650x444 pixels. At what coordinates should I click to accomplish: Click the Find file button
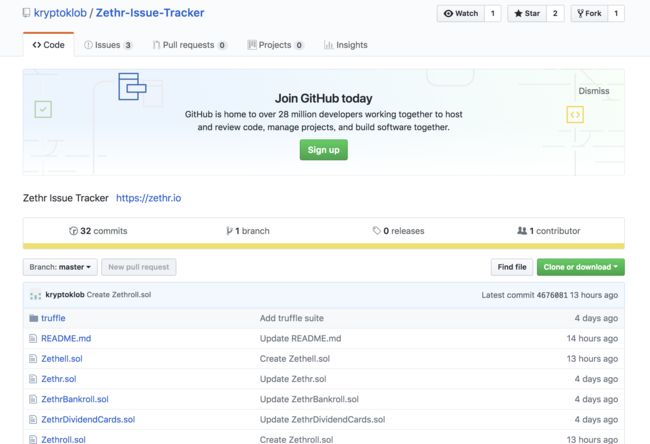512,267
